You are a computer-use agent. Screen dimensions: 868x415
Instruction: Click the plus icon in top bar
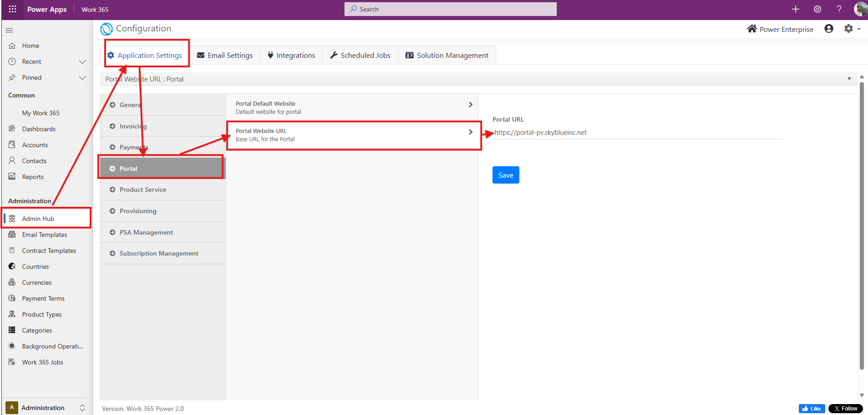coord(796,9)
